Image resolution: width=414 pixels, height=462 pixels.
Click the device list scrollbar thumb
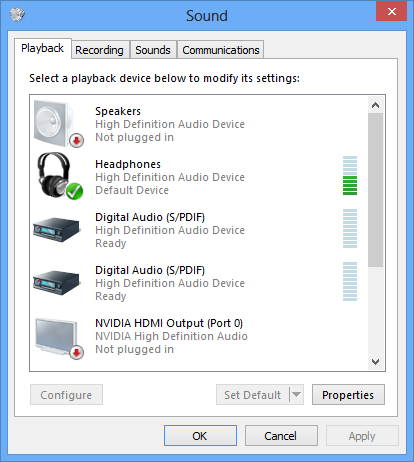coord(375,190)
